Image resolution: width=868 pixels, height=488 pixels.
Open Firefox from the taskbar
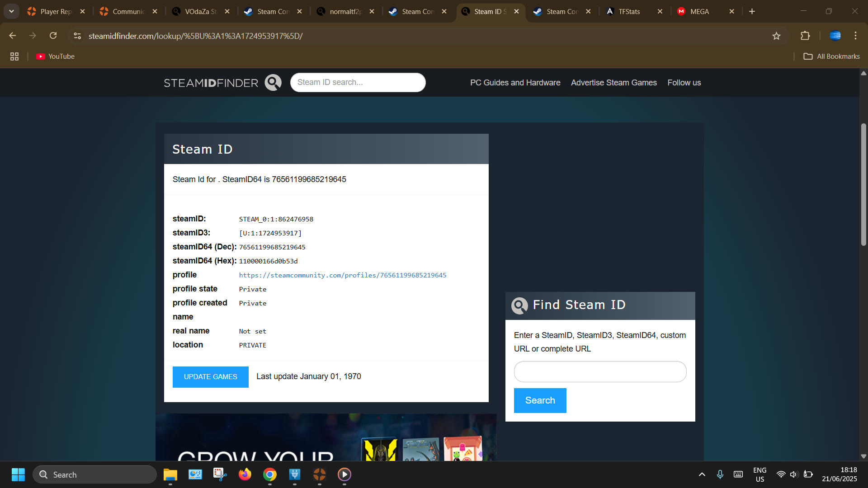pyautogui.click(x=245, y=474)
